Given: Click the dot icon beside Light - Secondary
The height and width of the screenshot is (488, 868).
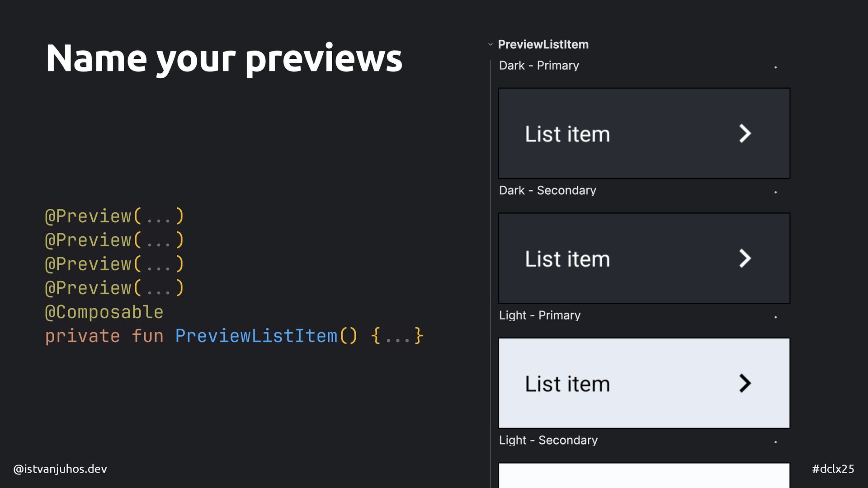Looking at the screenshot, I should (775, 442).
